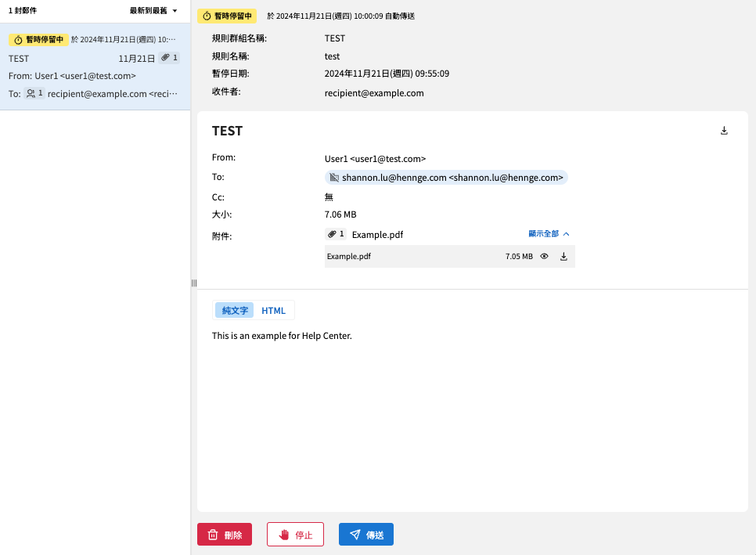Screen dimensions: 756x555
Task: Select the TEST email in the list
Action: 95,67
